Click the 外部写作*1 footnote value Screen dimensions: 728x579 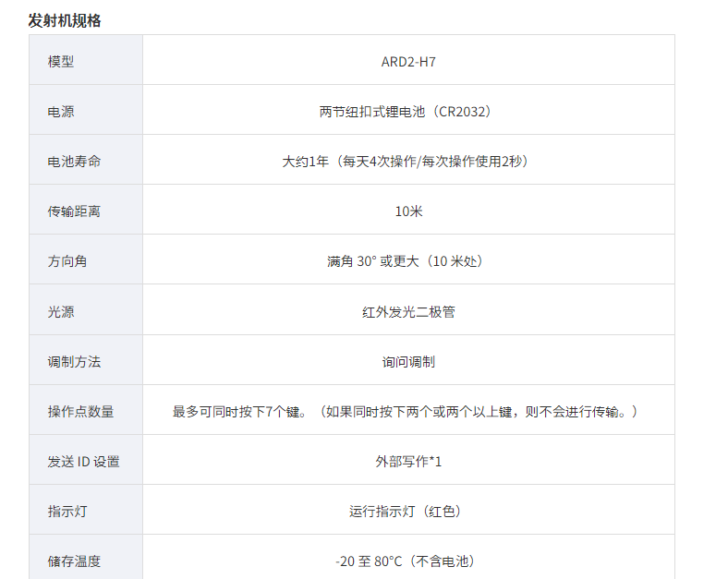408,461
